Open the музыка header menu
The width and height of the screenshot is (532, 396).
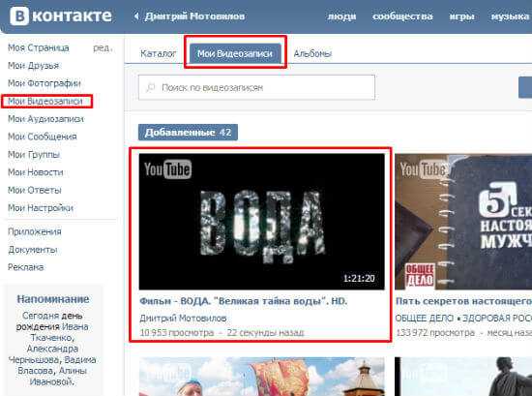point(510,15)
